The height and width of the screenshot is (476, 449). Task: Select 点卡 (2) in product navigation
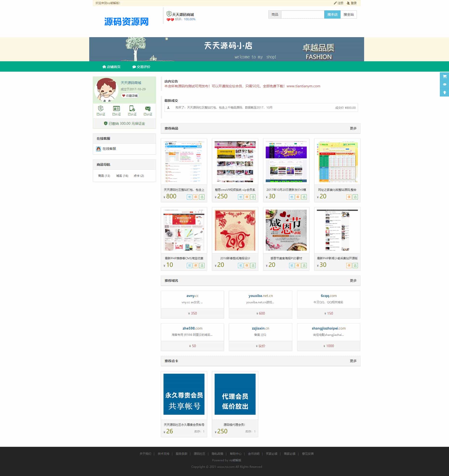point(139,176)
